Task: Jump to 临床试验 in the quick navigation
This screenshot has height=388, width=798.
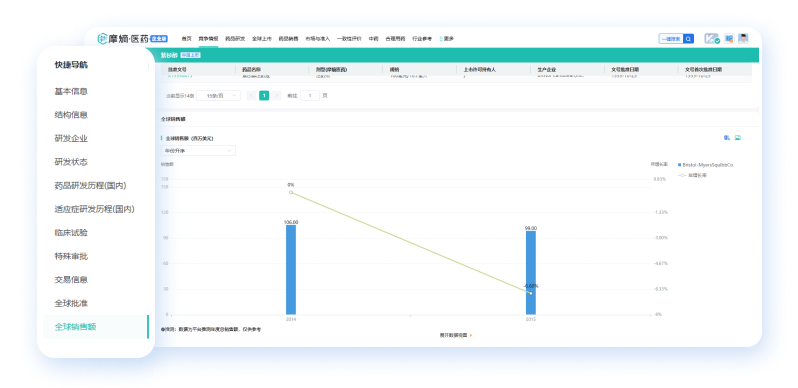Action: 71,233
